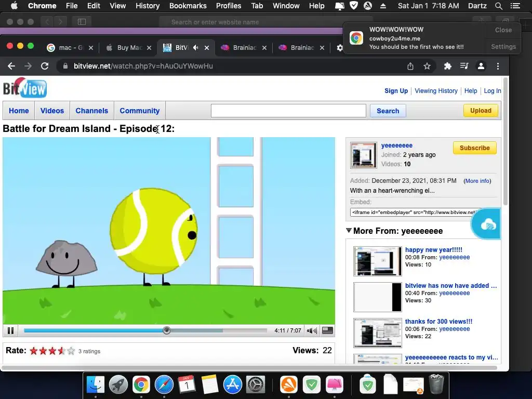The height and width of the screenshot is (399, 532).
Task: Open the settings gear tab
Action: coord(340,48)
